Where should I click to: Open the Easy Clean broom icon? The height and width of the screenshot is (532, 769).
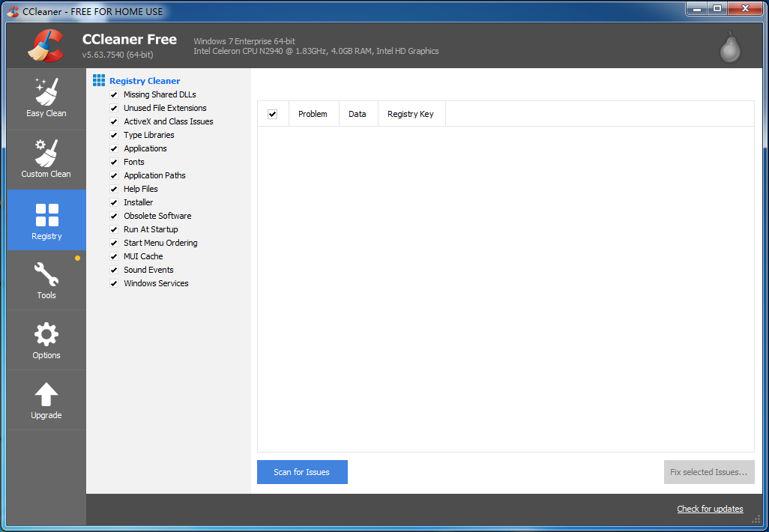46,91
